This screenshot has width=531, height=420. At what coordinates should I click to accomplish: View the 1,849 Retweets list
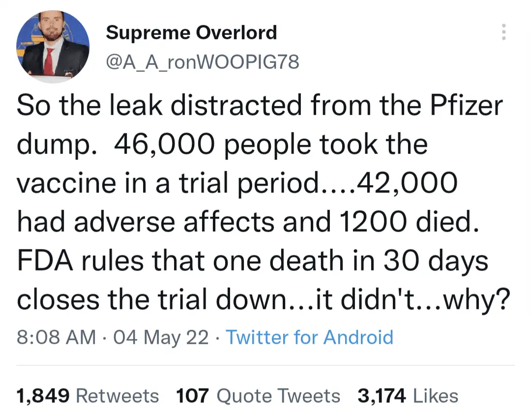(x=88, y=396)
